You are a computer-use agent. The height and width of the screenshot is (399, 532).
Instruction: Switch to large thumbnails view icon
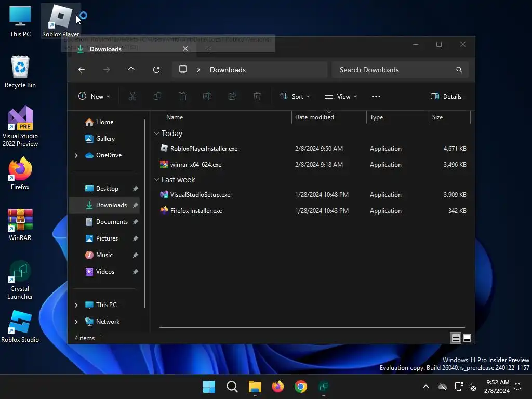tap(467, 338)
